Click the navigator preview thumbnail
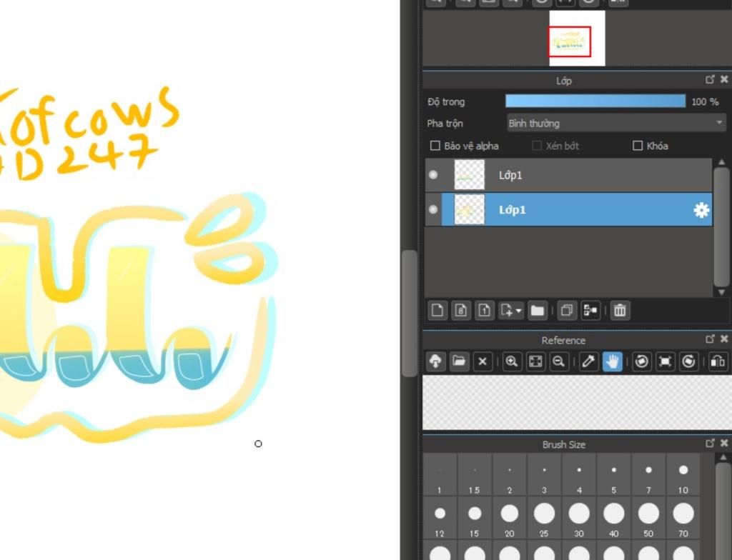This screenshot has height=560, width=732. (x=577, y=39)
